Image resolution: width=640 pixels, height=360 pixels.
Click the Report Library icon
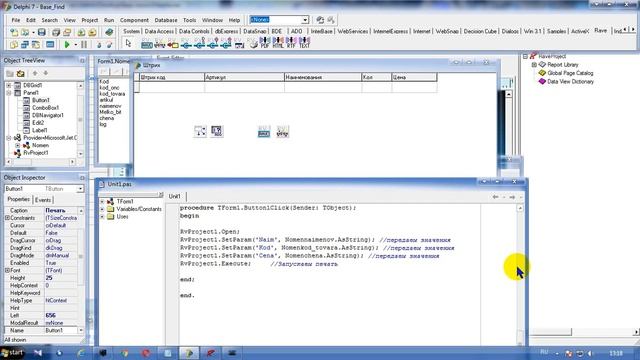tap(542, 64)
